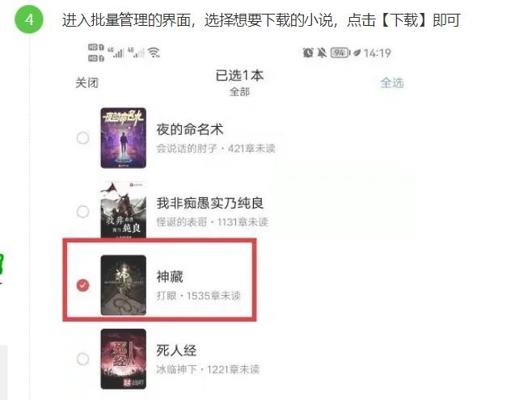The width and height of the screenshot is (532, 400).
Task: Tap 全选 to select all books
Action: [392, 82]
